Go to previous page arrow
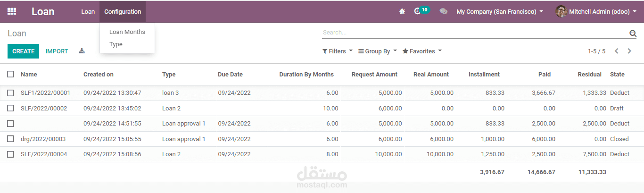This screenshot has height=193, width=644. (x=616, y=51)
